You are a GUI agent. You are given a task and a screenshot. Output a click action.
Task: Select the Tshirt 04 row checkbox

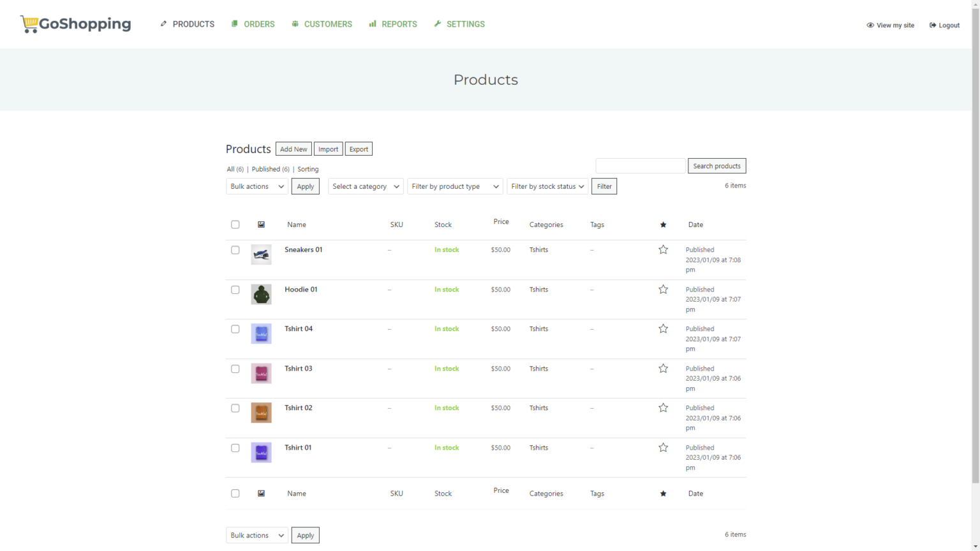tap(235, 329)
